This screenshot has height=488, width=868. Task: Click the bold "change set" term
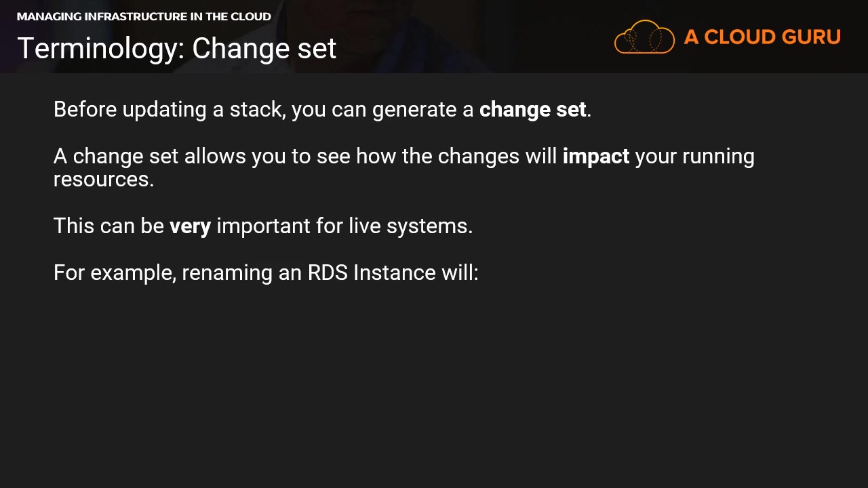pos(532,110)
